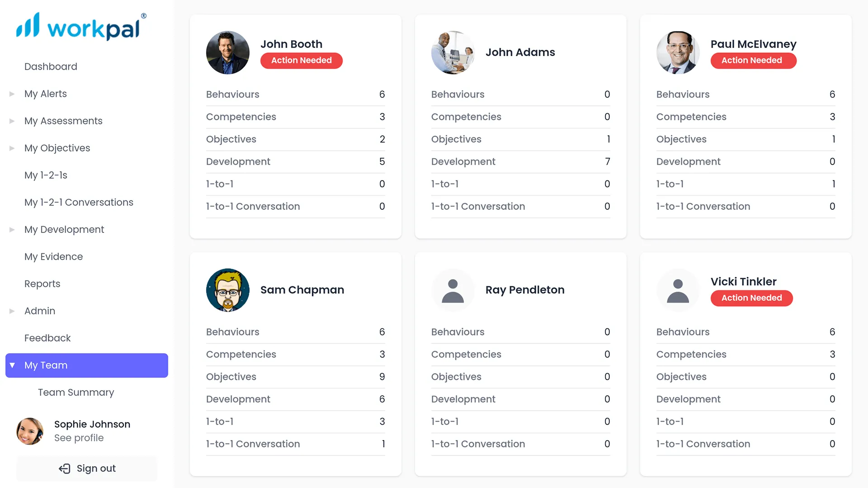
Task: Click Ray Pendleton's placeholder avatar icon
Action: click(453, 290)
